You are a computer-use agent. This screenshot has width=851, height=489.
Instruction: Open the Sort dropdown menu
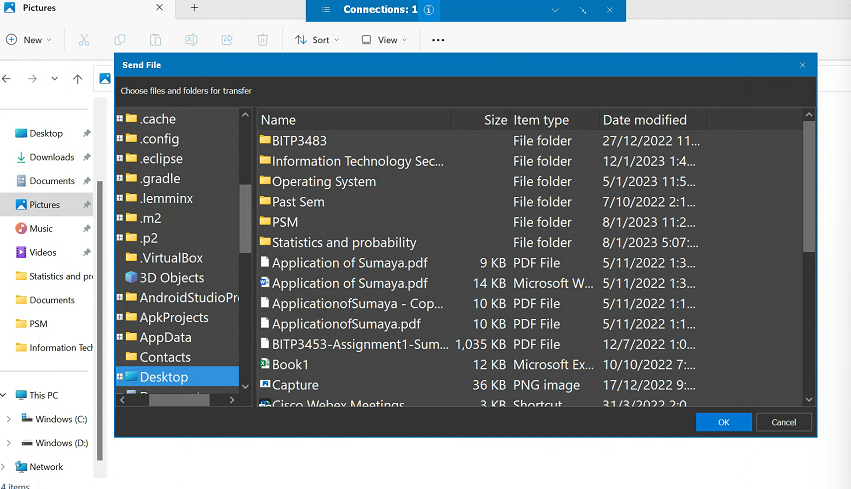pyautogui.click(x=317, y=40)
